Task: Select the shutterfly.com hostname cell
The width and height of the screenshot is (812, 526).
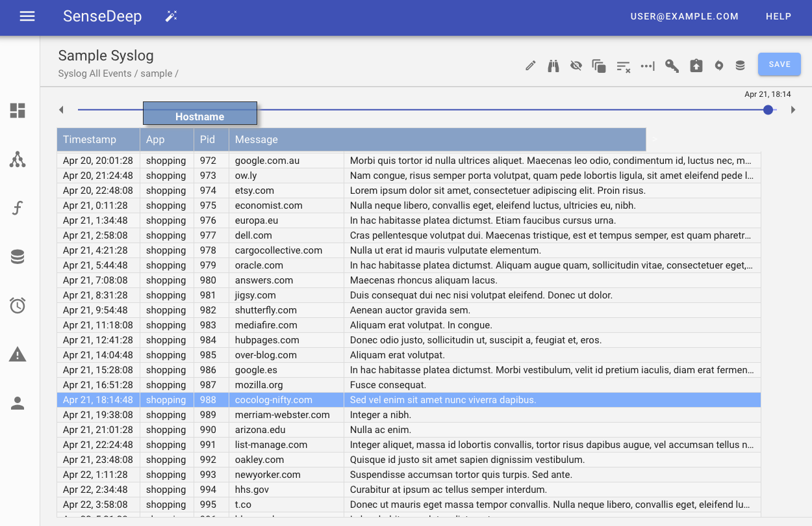Action: [286, 310]
